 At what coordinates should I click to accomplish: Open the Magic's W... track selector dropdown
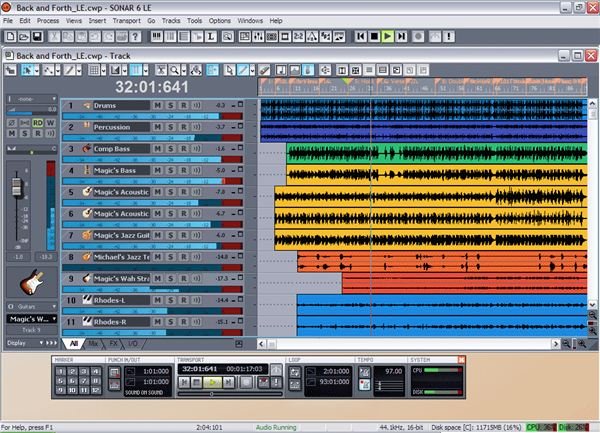click(32, 319)
